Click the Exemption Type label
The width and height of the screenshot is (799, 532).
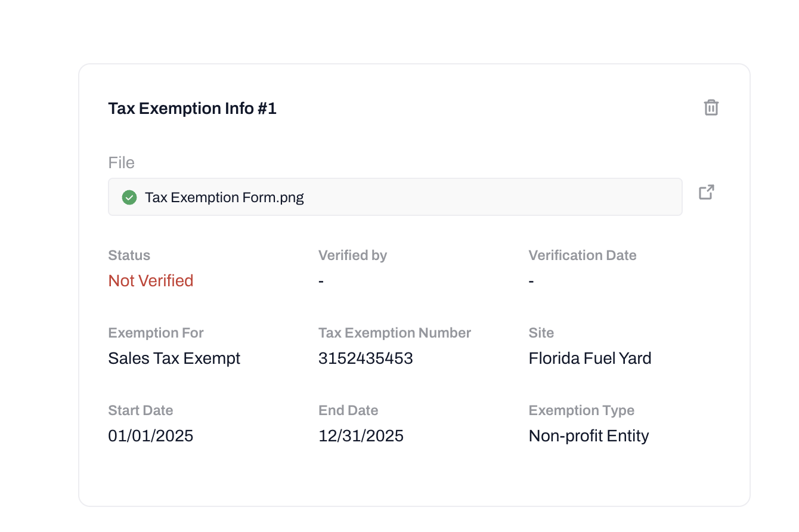(x=581, y=410)
